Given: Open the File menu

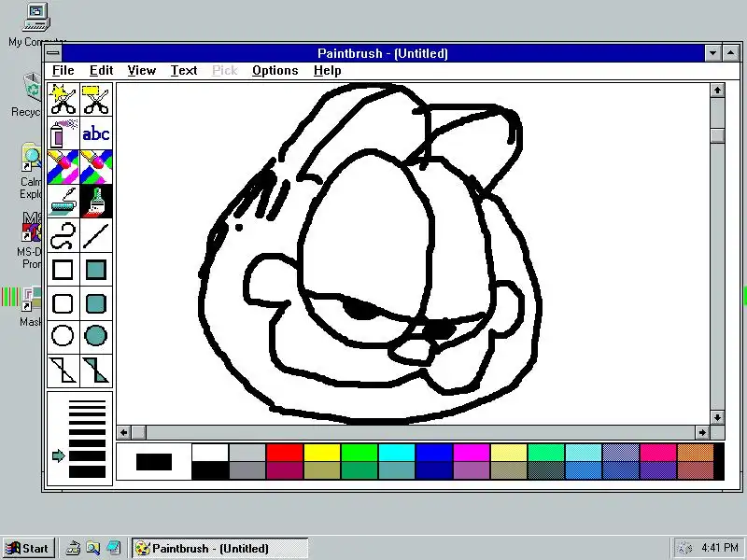Looking at the screenshot, I should coord(63,71).
